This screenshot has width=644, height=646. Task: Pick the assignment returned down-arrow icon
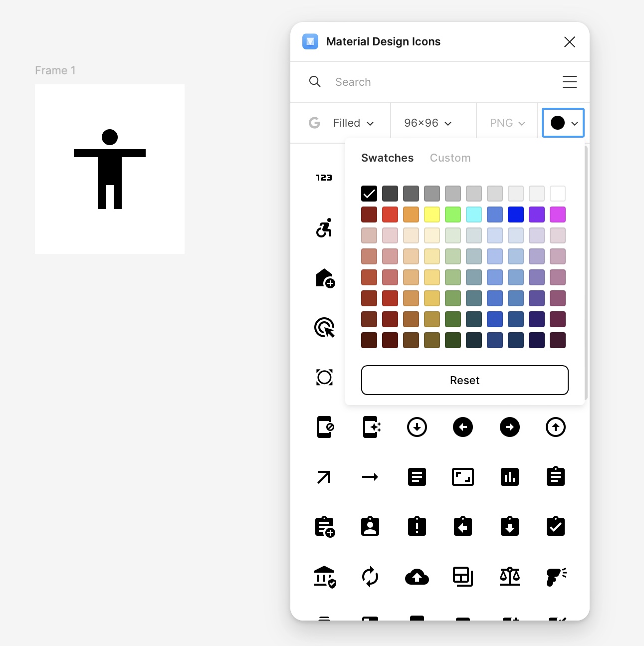coord(510,526)
